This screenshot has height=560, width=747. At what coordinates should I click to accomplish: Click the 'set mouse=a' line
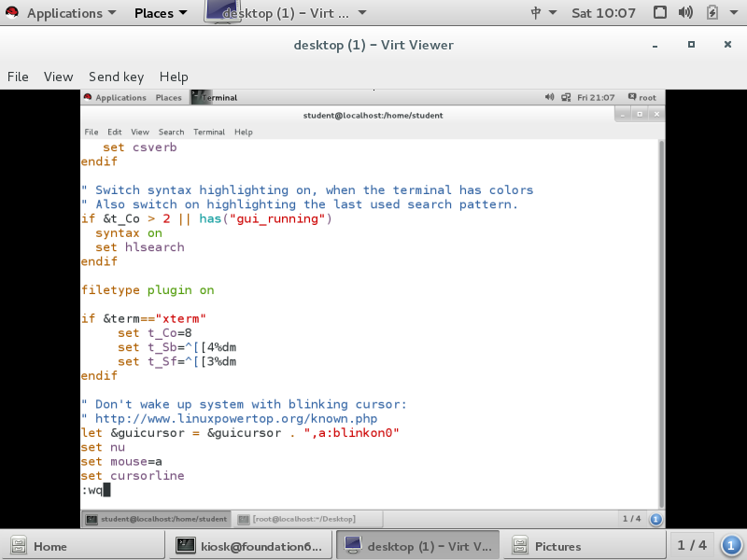click(121, 461)
